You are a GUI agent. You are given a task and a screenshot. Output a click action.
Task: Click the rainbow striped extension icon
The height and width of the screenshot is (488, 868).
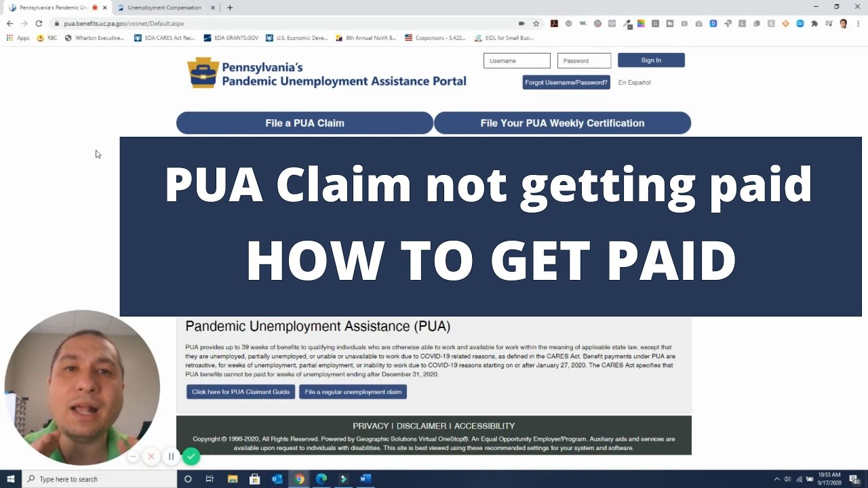pyautogui.click(x=641, y=23)
